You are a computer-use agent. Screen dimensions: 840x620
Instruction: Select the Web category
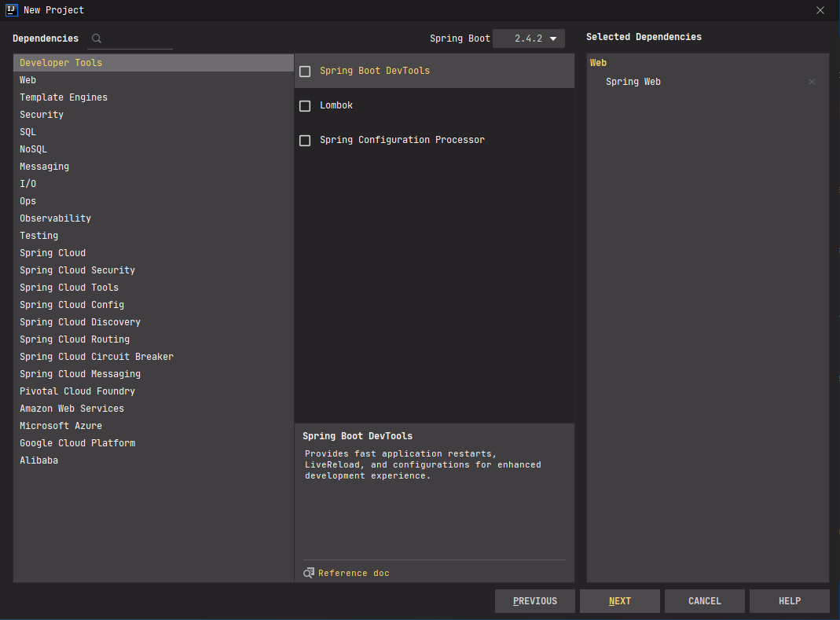[154, 80]
